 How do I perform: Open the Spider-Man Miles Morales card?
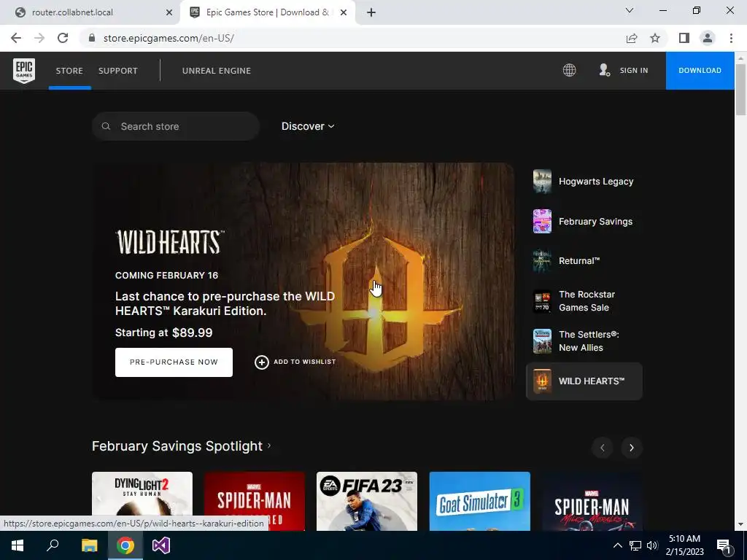[592, 501]
